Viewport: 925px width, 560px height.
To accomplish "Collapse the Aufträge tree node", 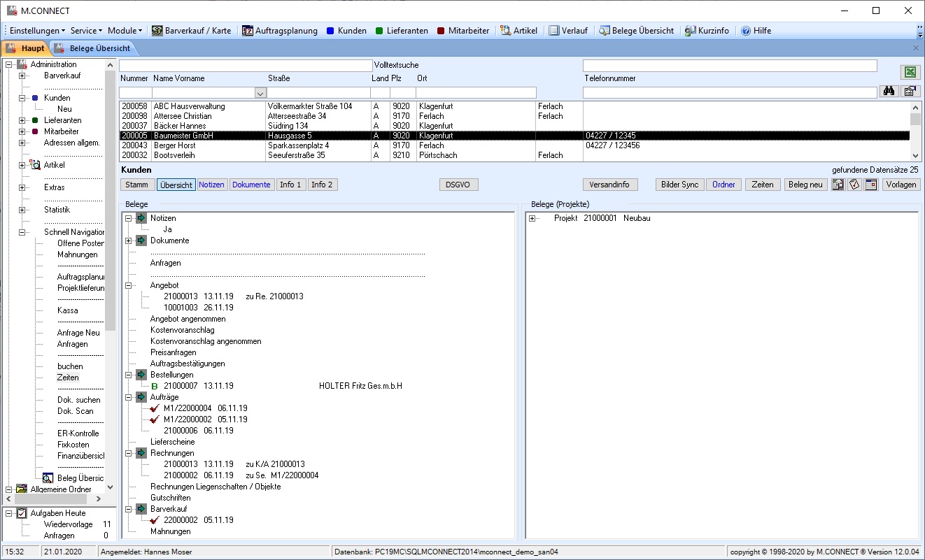I will [129, 397].
